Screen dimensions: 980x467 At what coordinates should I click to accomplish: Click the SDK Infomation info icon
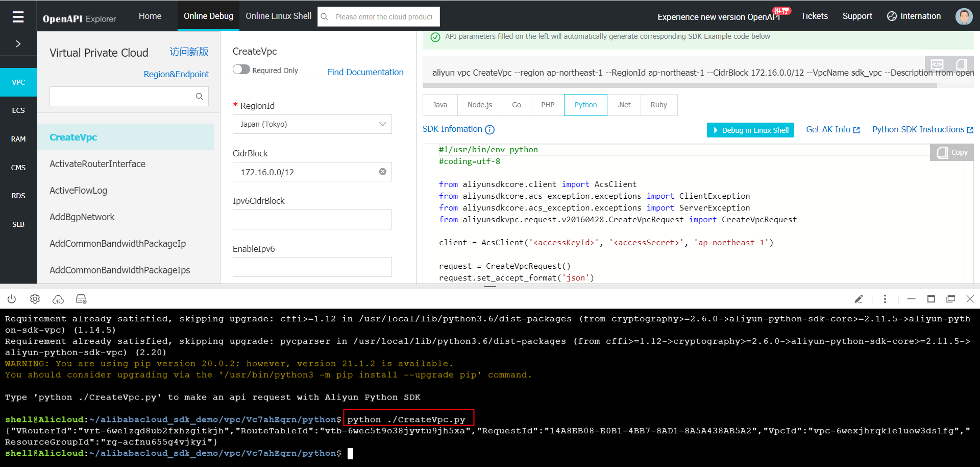click(x=490, y=130)
